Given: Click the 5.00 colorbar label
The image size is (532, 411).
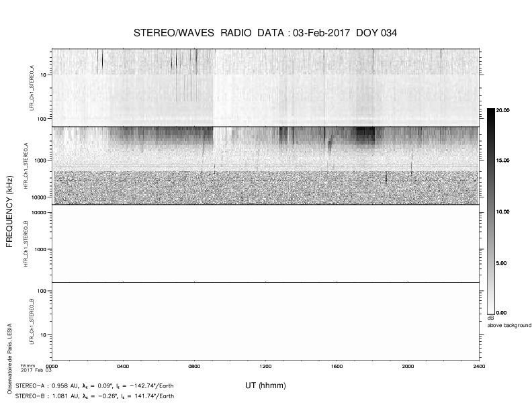Looking at the screenshot, I should (x=501, y=263).
